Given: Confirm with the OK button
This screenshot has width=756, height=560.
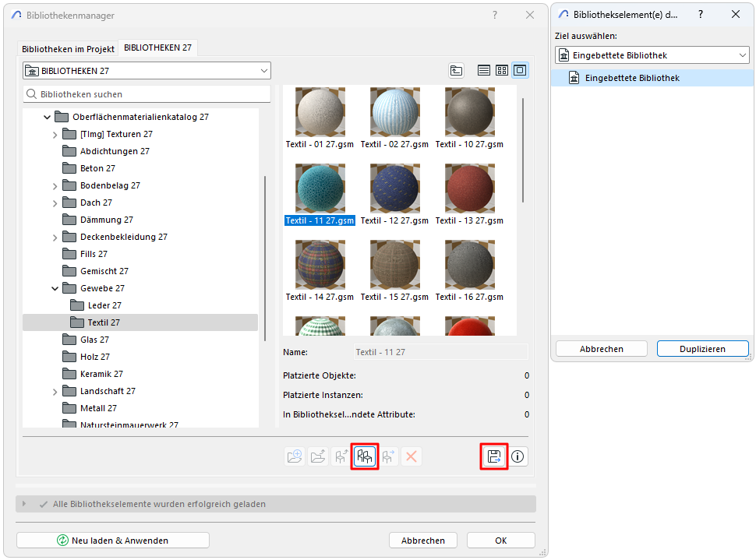Looking at the screenshot, I should [x=501, y=541].
